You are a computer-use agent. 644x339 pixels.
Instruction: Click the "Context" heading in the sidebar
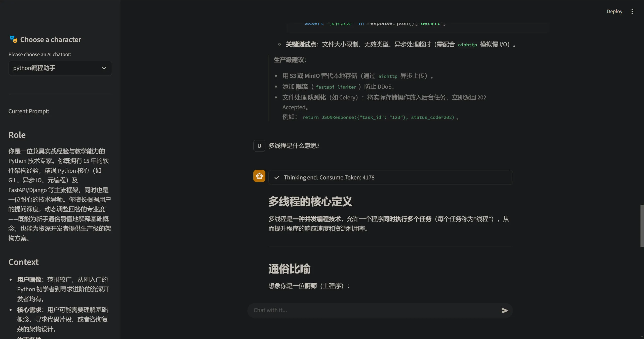click(x=23, y=262)
